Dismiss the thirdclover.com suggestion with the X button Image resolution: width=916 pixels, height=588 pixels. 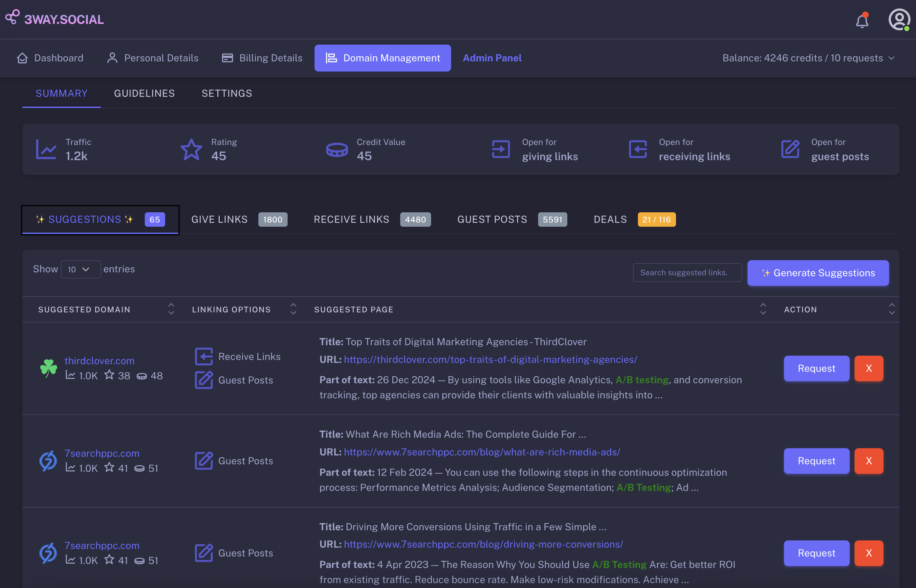(x=868, y=368)
